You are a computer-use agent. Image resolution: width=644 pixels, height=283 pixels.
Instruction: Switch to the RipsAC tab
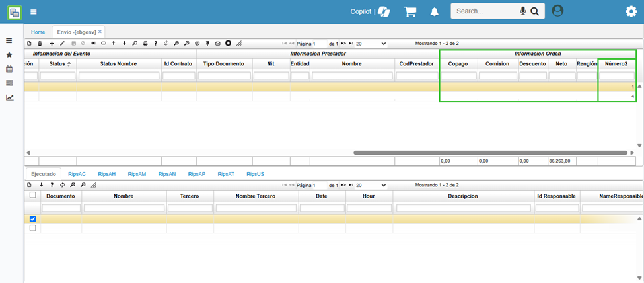77,174
